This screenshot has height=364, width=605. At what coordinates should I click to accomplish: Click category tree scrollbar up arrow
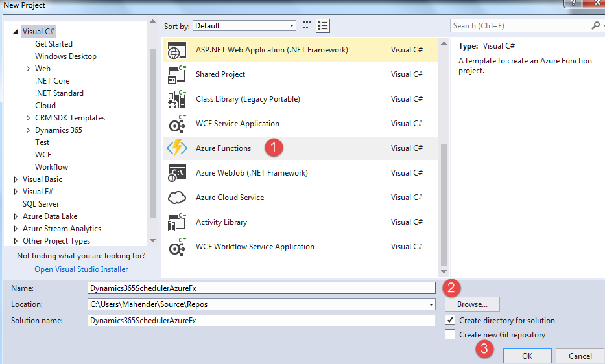point(152,21)
